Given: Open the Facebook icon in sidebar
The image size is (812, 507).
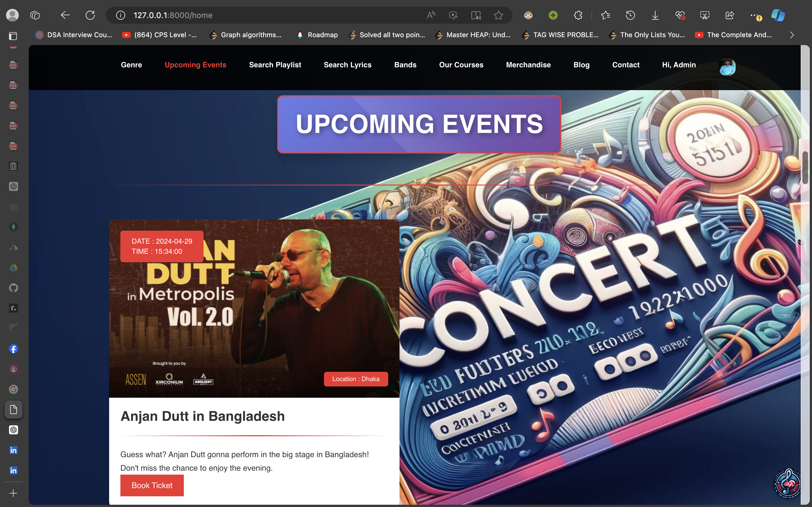Looking at the screenshot, I should coord(14,349).
